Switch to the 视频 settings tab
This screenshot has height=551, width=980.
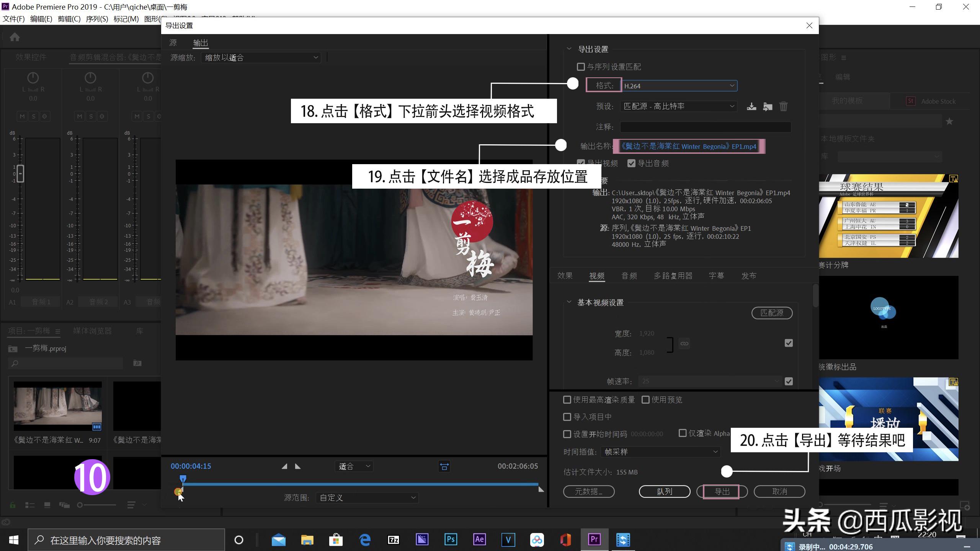597,275
